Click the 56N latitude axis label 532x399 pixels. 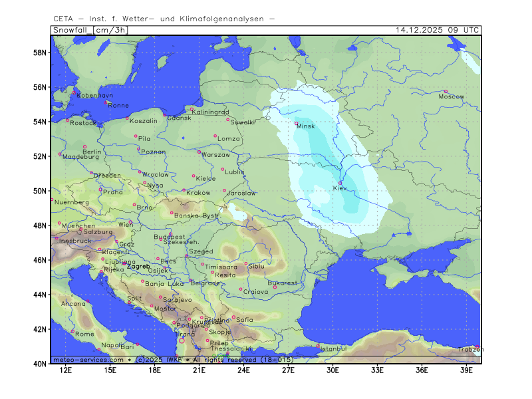coord(41,88)
